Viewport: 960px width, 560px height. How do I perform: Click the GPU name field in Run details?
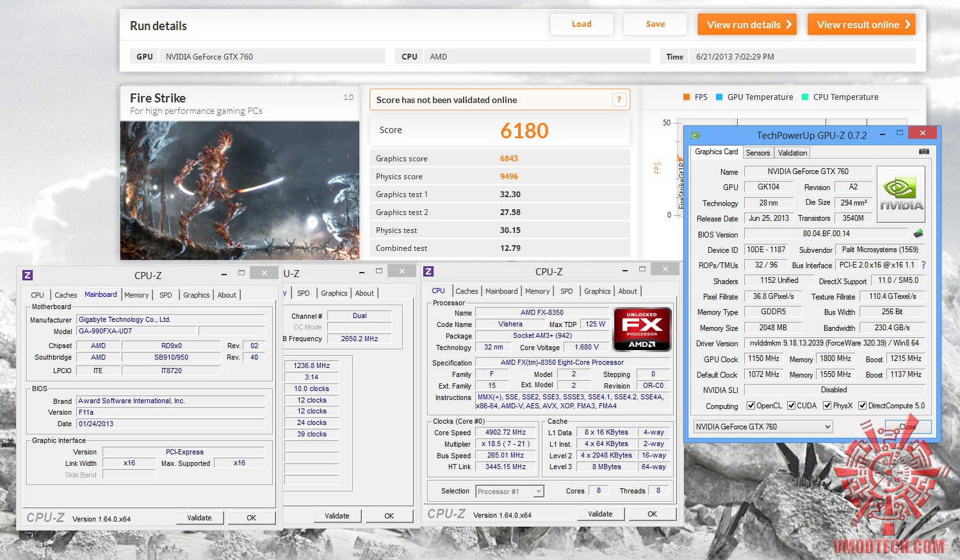[273, 56]
